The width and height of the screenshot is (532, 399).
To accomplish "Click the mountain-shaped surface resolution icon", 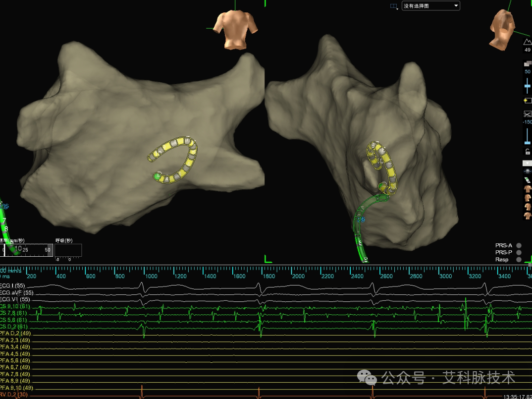I will pyautogui.click(x=527, y=42).
